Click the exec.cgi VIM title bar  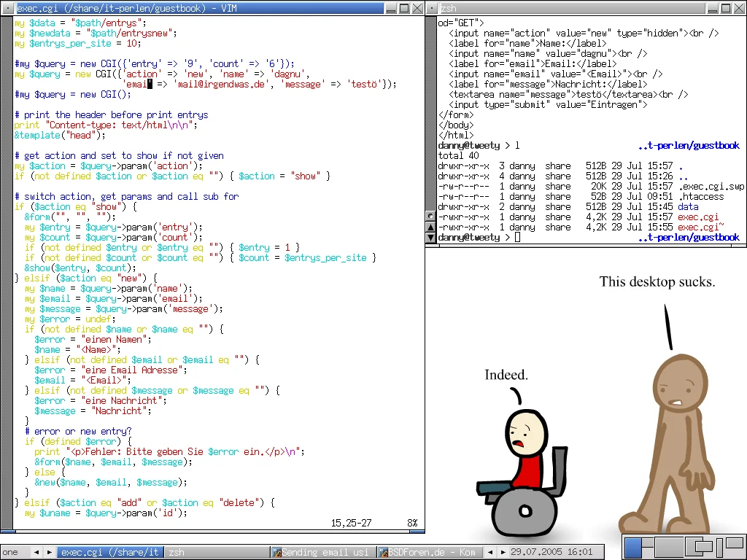pos(200,8)
